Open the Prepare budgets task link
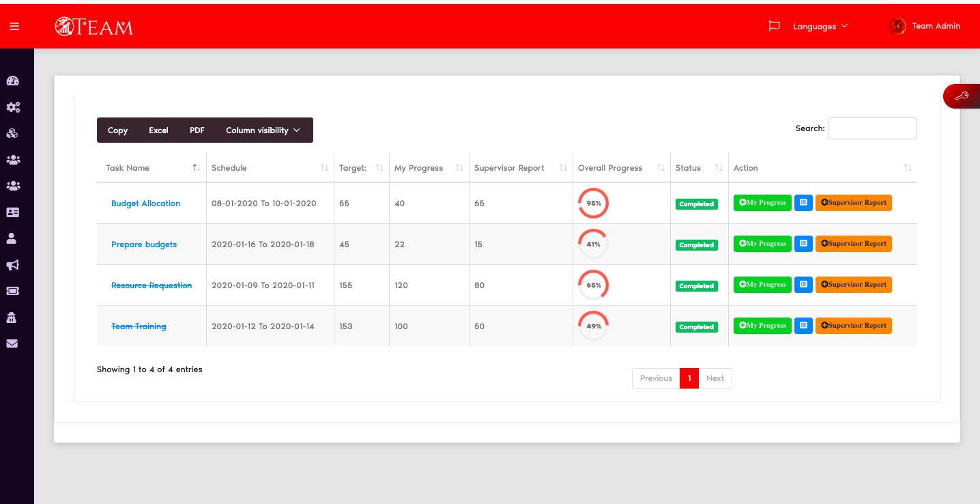 [144, 244]
